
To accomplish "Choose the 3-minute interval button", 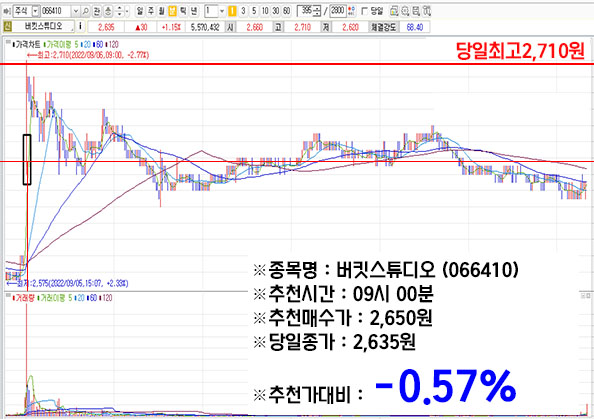I will [243, 11].
